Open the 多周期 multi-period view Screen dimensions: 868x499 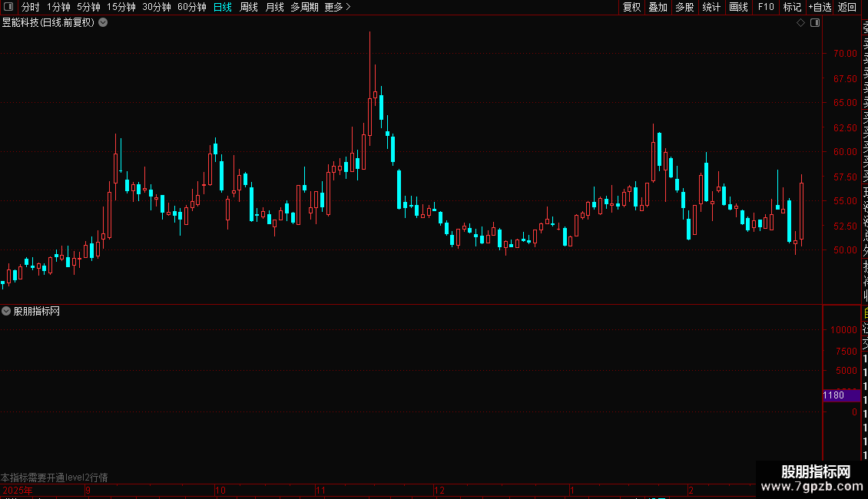[x=304, y=7]
